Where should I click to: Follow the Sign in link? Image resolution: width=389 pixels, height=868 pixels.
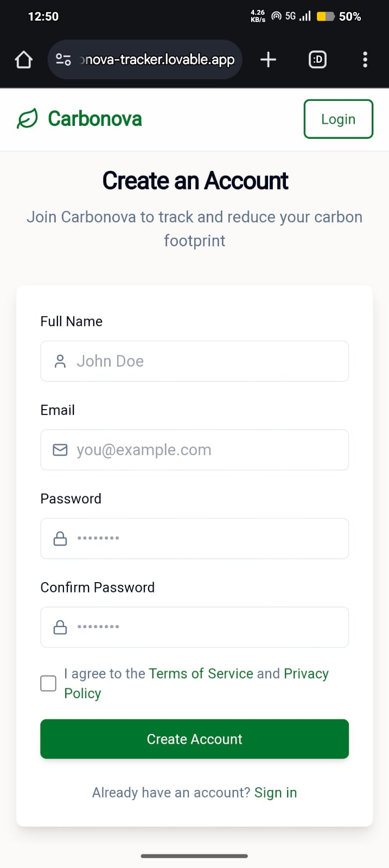click(x=276, y=793)
